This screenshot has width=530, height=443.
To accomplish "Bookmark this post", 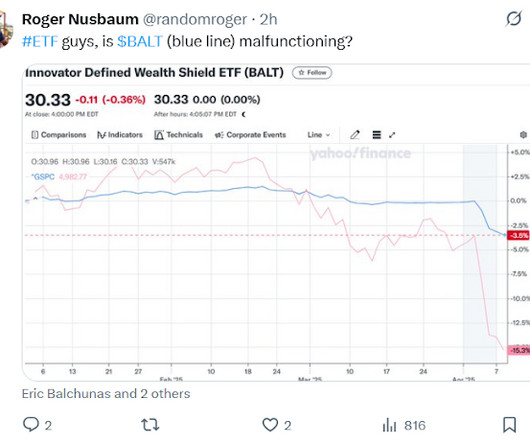I will [x=509, y=425].
